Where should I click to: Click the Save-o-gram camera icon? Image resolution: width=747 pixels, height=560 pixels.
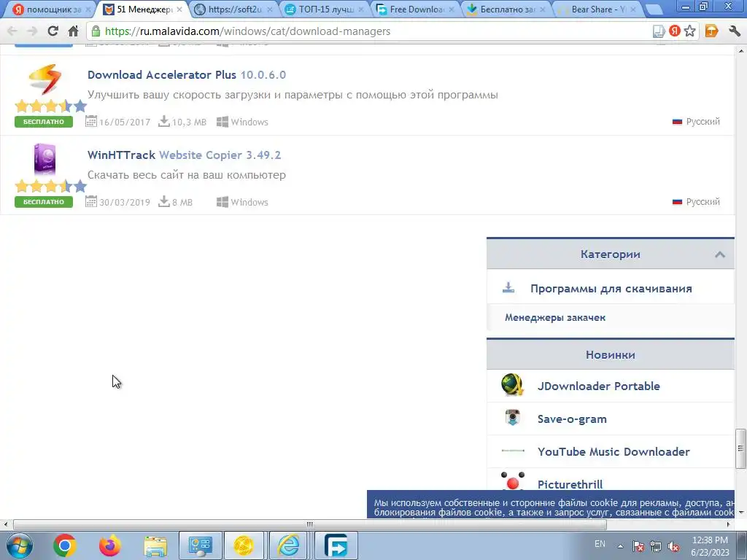coord(513,418)
